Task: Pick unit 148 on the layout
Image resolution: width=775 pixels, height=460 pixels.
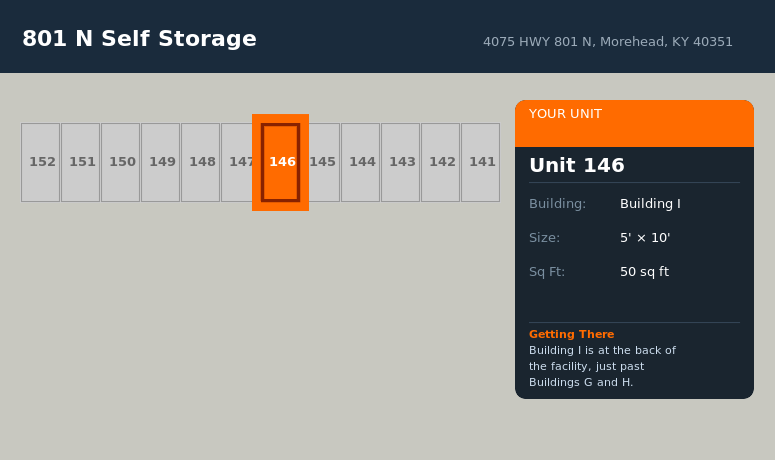Action: coord(201,162)
